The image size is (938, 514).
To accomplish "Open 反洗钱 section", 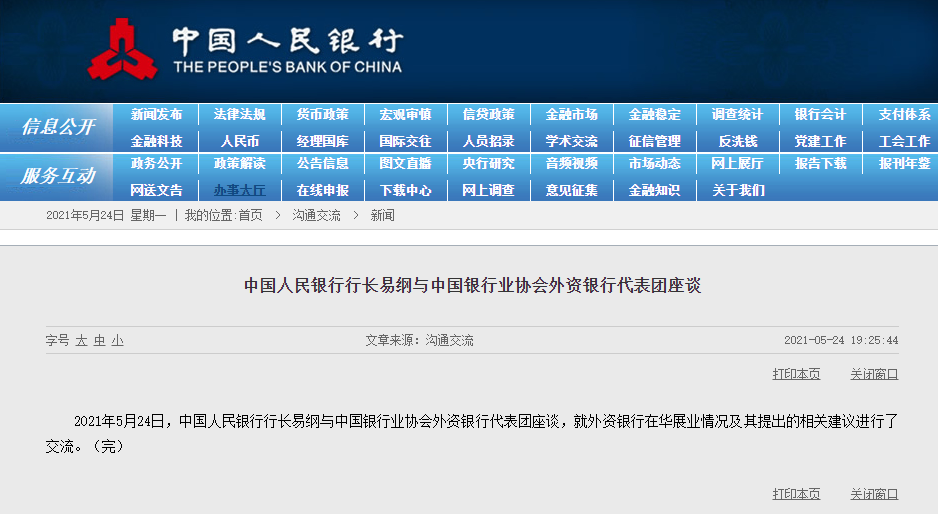I will (x=738, y=141).
